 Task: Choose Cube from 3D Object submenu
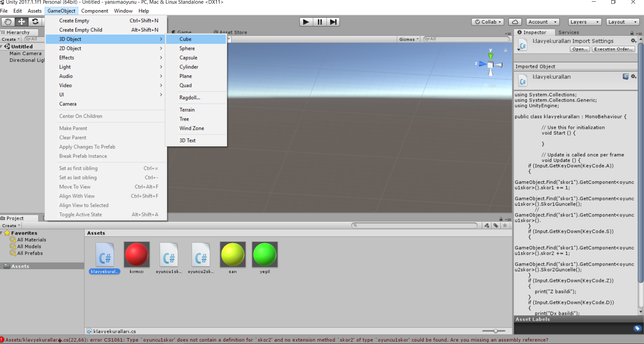(x=185, y=39)
